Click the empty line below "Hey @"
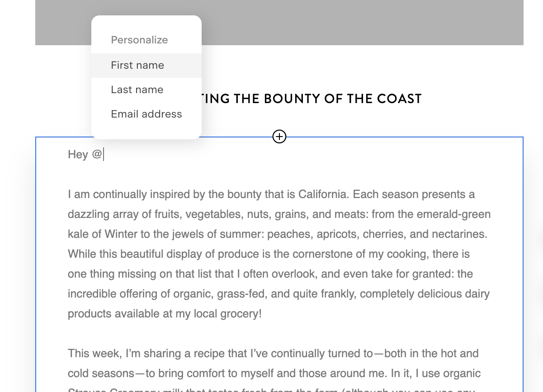This screenshot has height=392, width=543. click(x=279, y=175)
